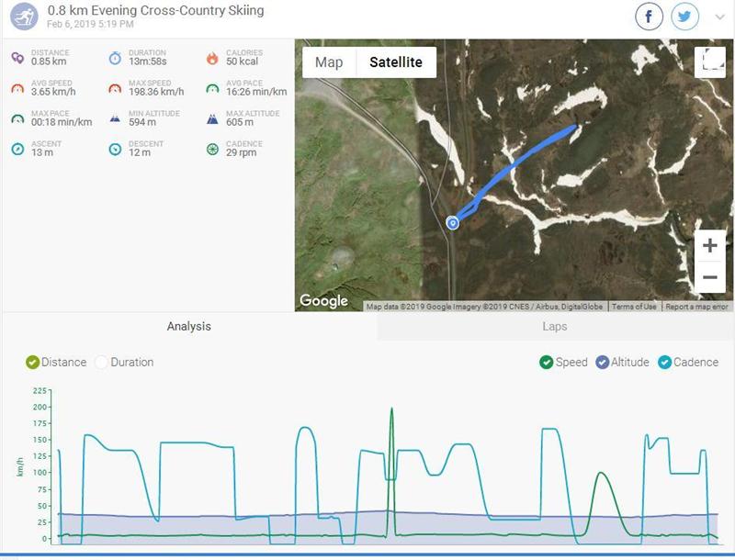
Task: Click the 594 m min altitude value
Action: point(142,122)
